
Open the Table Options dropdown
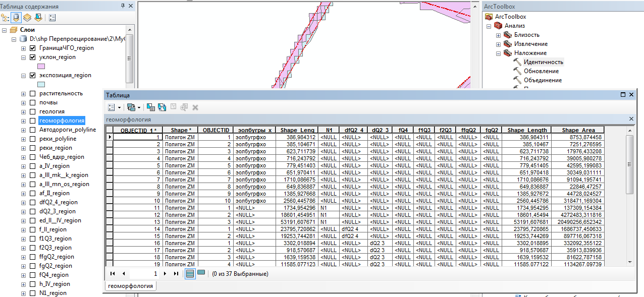point(114,107)
